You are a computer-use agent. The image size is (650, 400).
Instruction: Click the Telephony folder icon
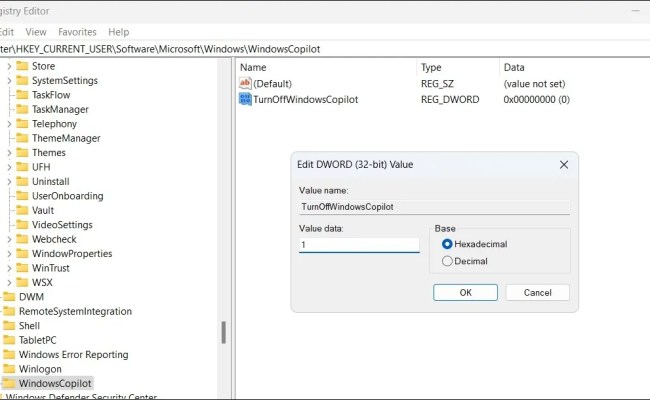point(22,124)
